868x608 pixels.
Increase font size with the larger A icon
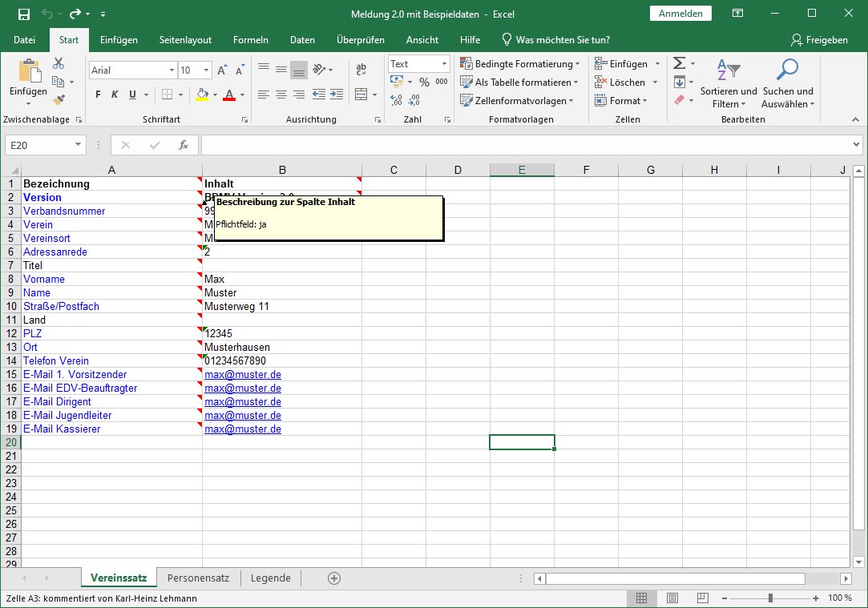(x=222, y=70)
